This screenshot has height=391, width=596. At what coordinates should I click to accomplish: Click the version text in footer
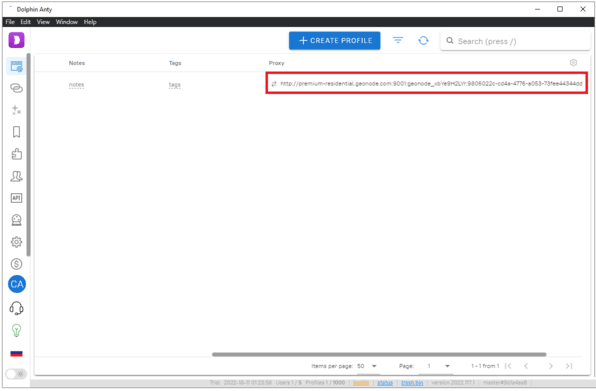click(453, 383)
